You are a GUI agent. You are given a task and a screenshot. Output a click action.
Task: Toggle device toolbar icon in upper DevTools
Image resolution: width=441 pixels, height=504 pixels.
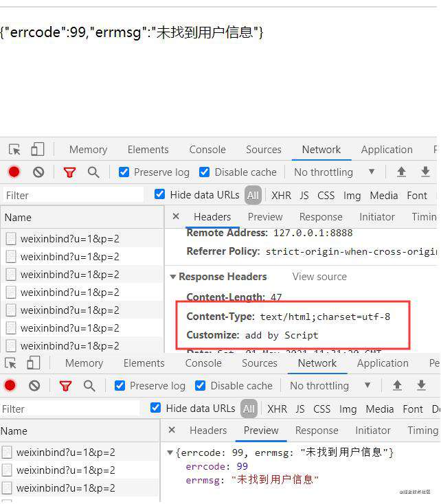[38, 149]
